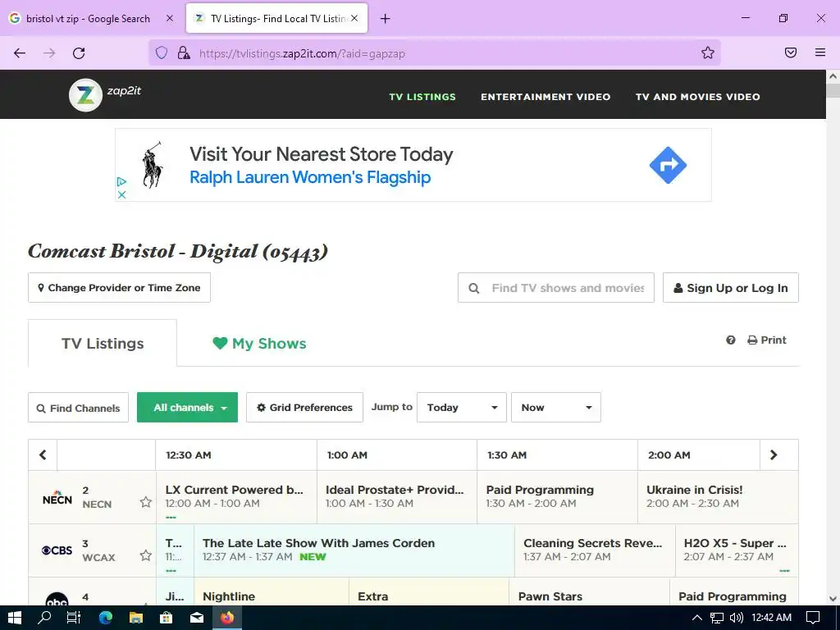Image resolution: width=840 pixels, height=630 pixels.
Task: Reload the page with the refresh icon
Action: (x=79, y=53)
